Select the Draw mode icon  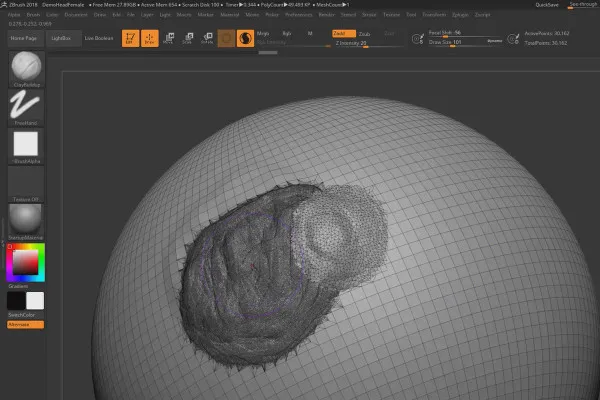pyautogui.click(x=149, y=38)
